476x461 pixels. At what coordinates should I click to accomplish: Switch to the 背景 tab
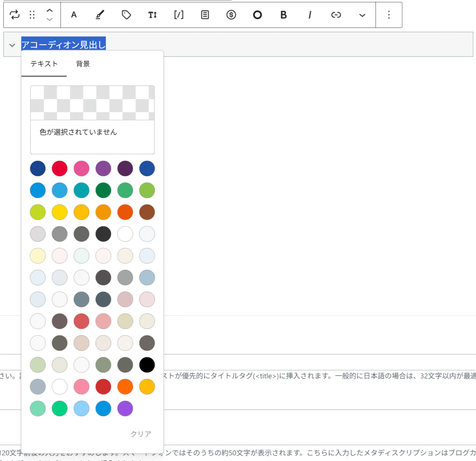point(83,64)
